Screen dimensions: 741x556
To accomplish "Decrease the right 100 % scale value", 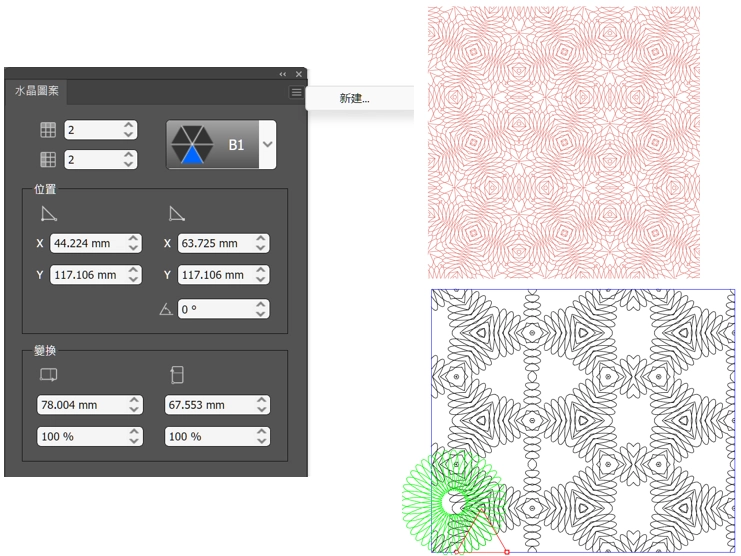I will (x=262, y=441).
